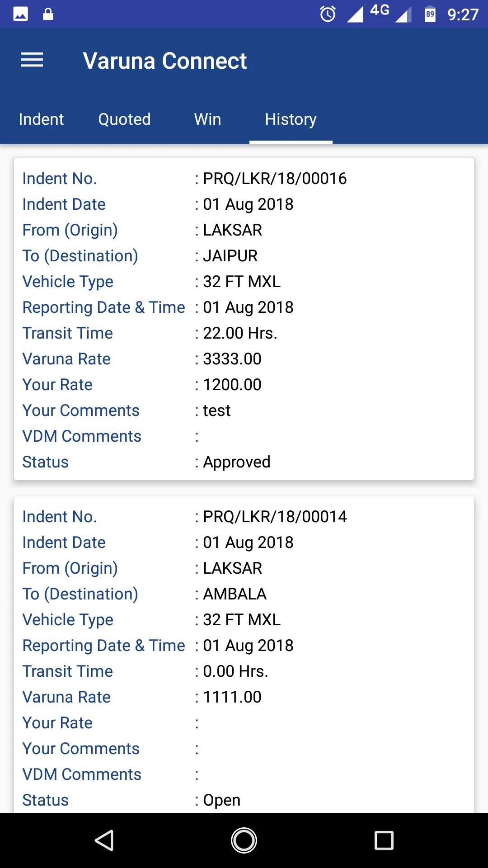Tap origin LAKSAR in AMBALA card
The height and width of the screenshot is (868, 488).
pos(232,568)
